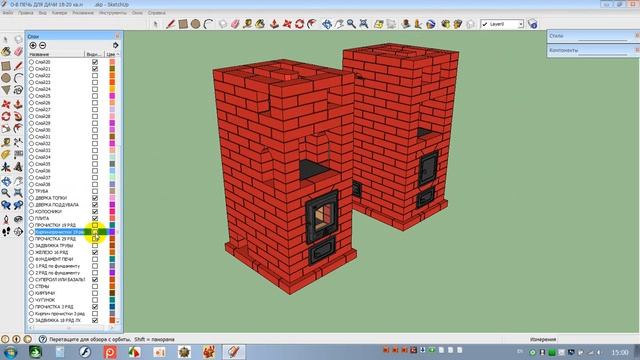Activate the Scale tool
Viewport: 640px width, 360px height.
click(6, 129)
